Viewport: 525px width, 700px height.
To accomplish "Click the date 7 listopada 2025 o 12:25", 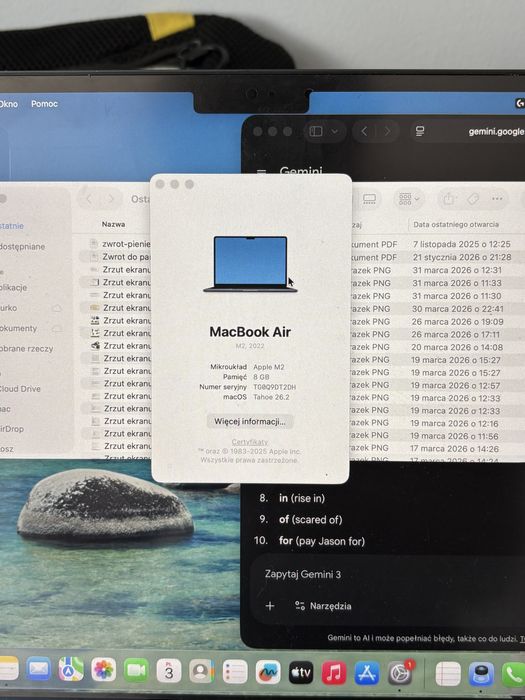I will (x=462, y=244).
